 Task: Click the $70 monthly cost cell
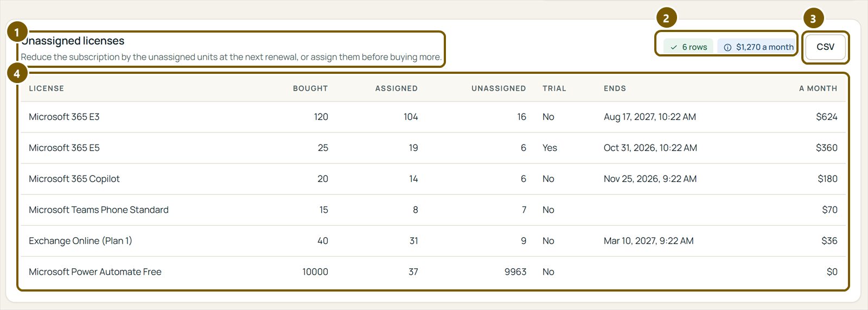(829, 210)
